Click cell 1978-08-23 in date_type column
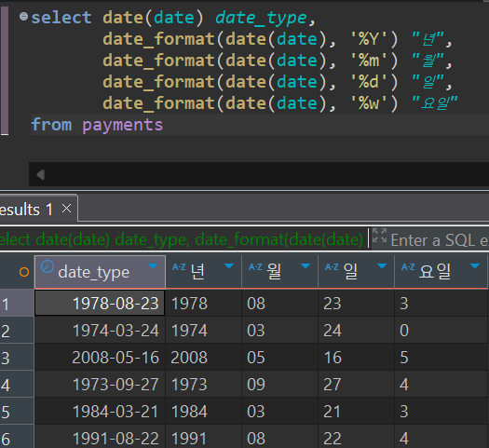 click(100, 303)
